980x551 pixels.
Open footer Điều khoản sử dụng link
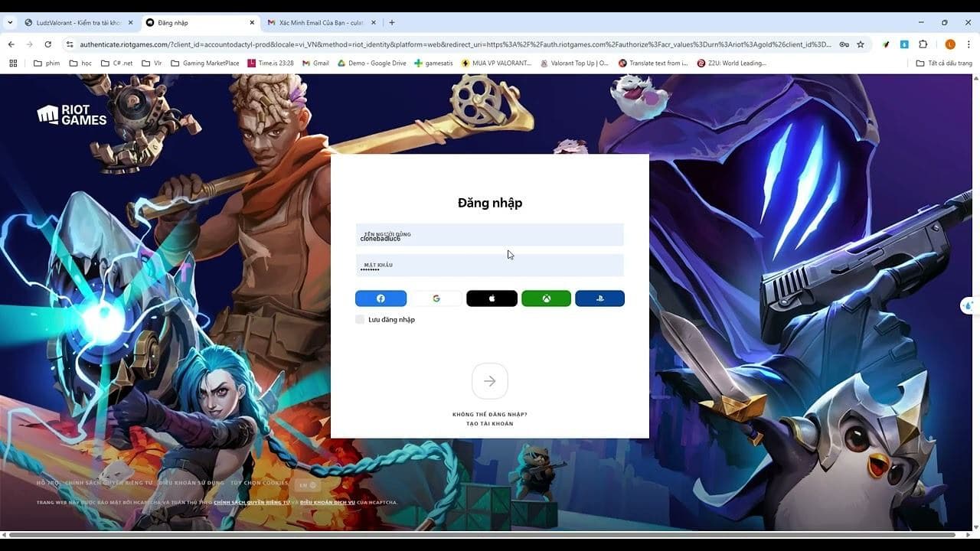191,483
